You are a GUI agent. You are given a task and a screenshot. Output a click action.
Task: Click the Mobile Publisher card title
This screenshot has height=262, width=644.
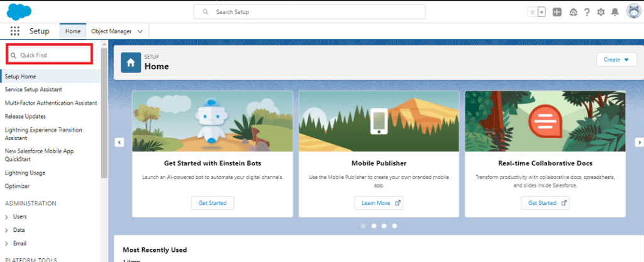pos(379,163)
